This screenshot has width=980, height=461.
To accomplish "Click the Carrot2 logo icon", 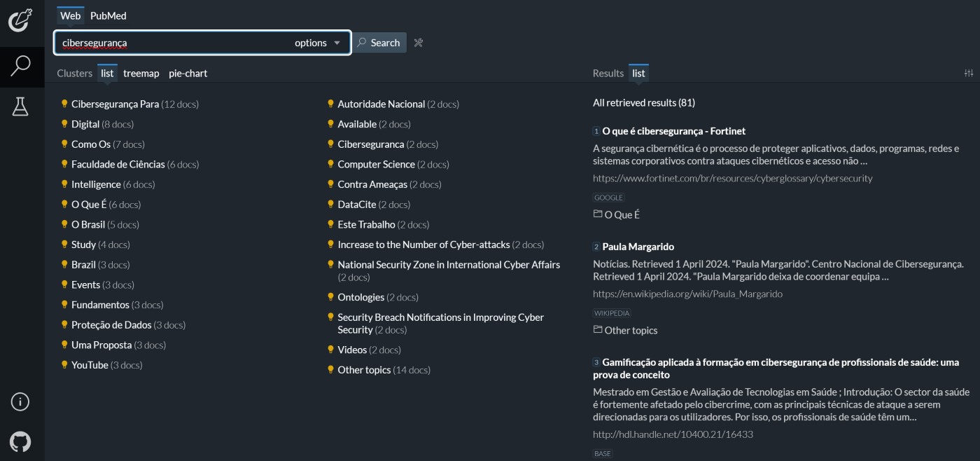I will pyautogui.click(x=20, y=20).
